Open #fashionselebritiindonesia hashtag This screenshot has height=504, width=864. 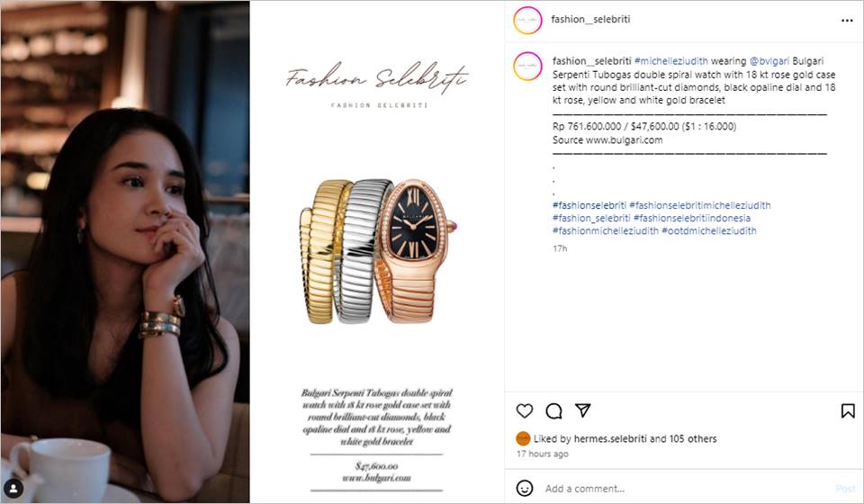pos(692,218)
